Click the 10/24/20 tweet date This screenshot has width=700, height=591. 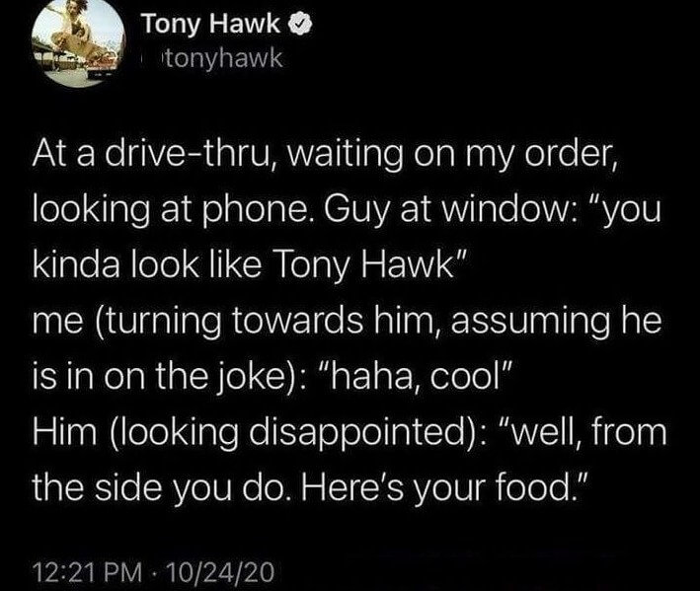tap(219, 571)
